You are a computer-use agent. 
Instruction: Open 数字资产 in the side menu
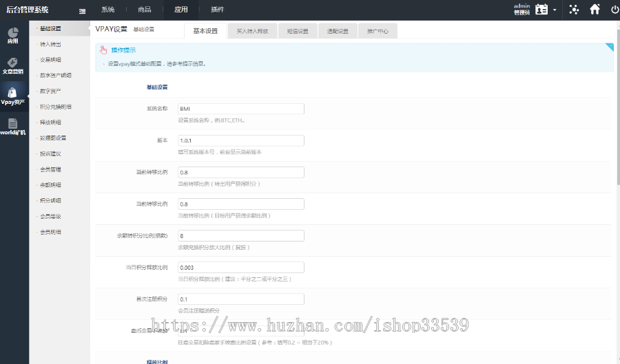point(50,92)
